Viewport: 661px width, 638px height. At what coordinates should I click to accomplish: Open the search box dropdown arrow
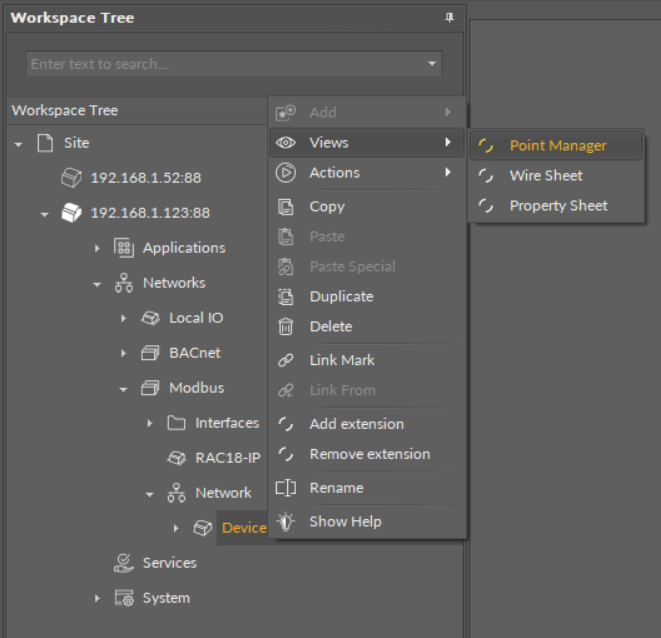pyautogui.click(x=432, y=64)
